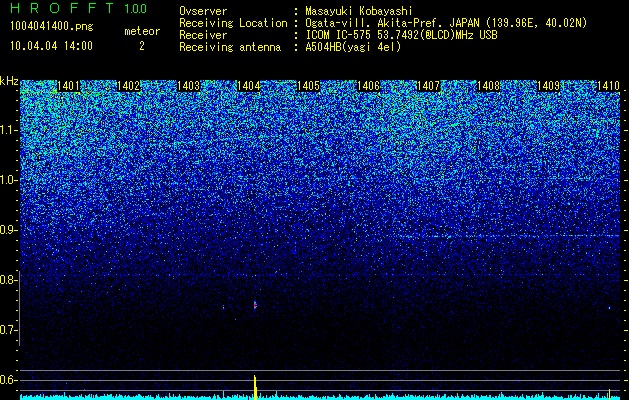The image size is (629, 400).
Task: Click the small echo dot left of 1404 echo
Action: (x=224, y=308)
